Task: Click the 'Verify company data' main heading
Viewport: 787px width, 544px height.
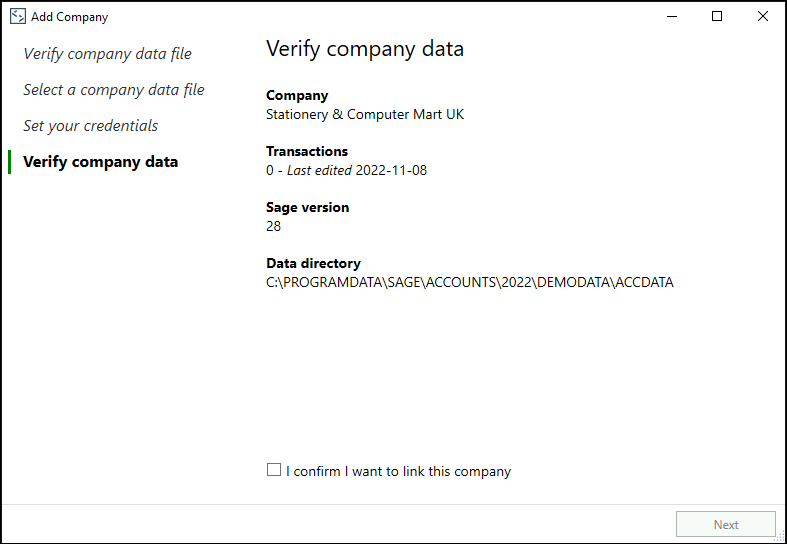Action: (364, 49)
